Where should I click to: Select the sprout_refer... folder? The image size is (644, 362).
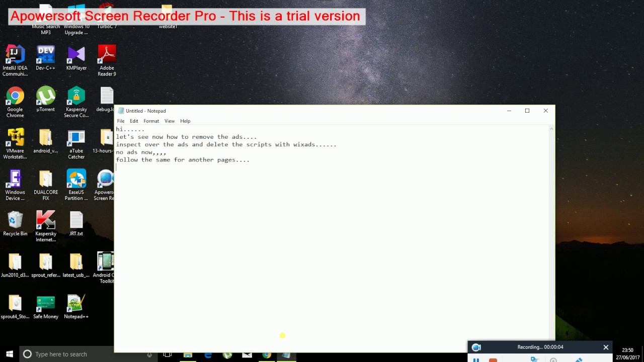[x=46, y=265]
